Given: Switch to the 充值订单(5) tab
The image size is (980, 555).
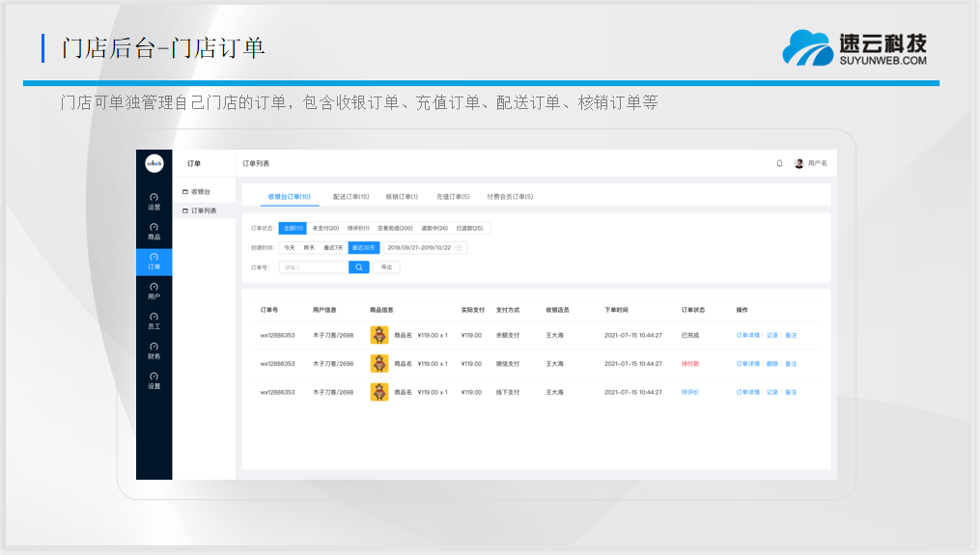Looking at the screenshot, I should click(452, 196).
